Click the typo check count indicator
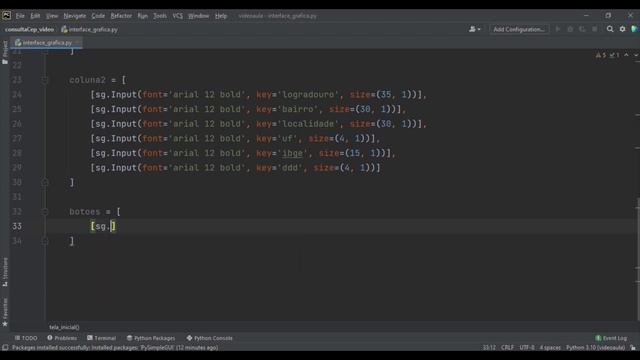Image resolution: width=640 pixels, height=360 pixels. (x=614, y=55)
